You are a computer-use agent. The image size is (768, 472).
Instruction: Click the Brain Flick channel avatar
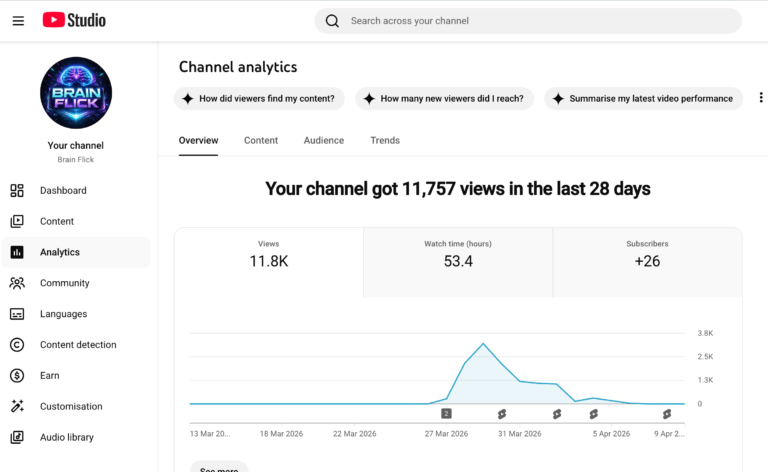coord(76,93)
